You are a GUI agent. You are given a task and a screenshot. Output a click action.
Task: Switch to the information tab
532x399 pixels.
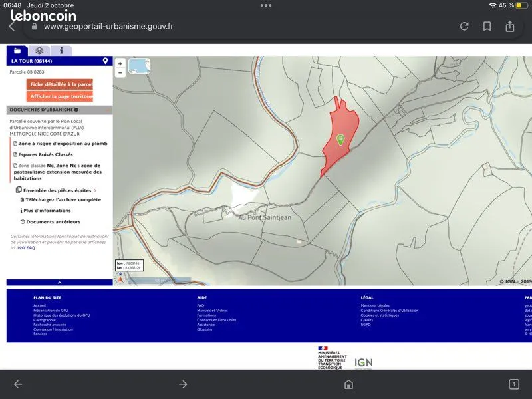point(61,51)
